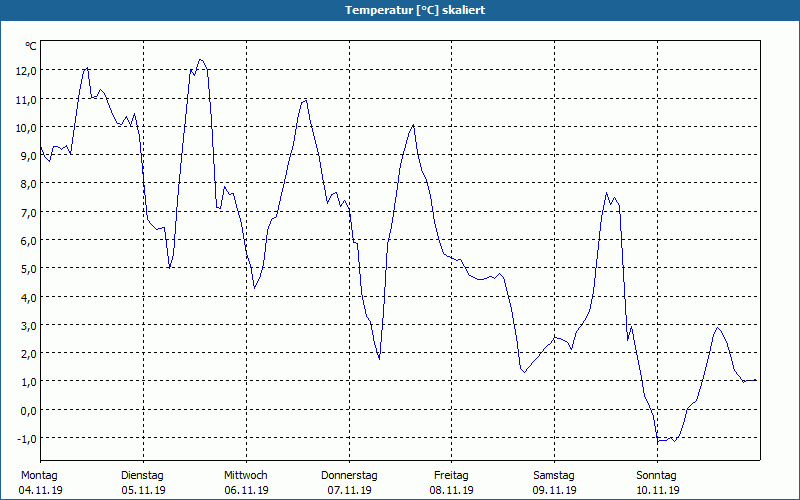Click the 2,0 y-axis value

pyautogui.click(x=29, y=354)
